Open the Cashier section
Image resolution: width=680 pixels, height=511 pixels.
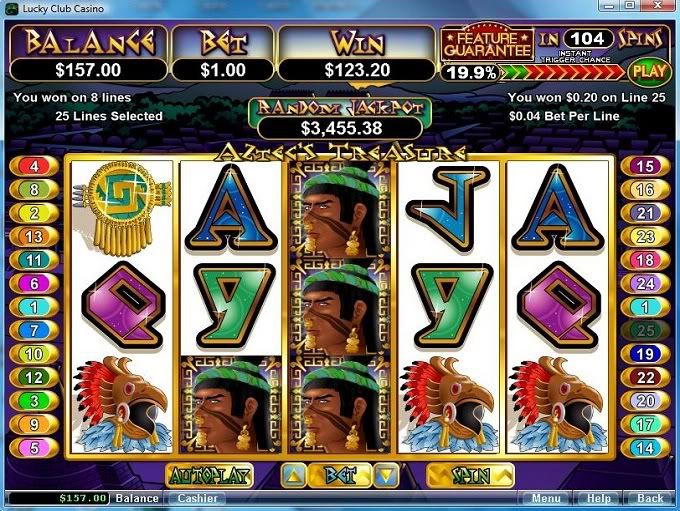pyautogui.click(x=197, y=498)
